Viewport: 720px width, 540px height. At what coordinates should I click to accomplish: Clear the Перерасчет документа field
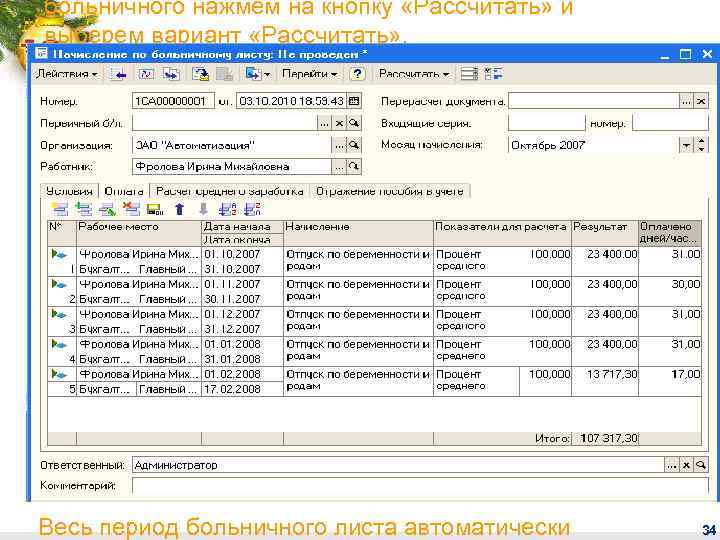point(701,101)
